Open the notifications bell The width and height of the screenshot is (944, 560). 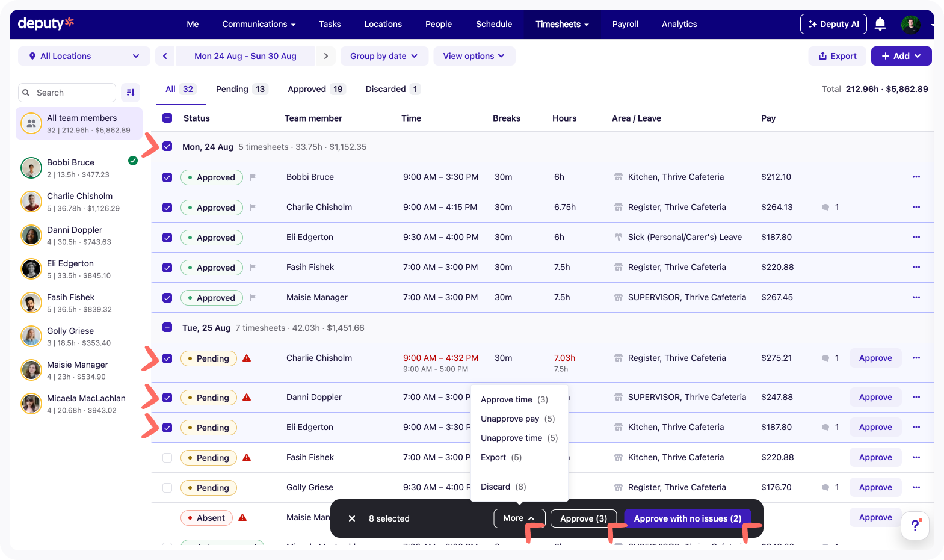pos(880,24)
